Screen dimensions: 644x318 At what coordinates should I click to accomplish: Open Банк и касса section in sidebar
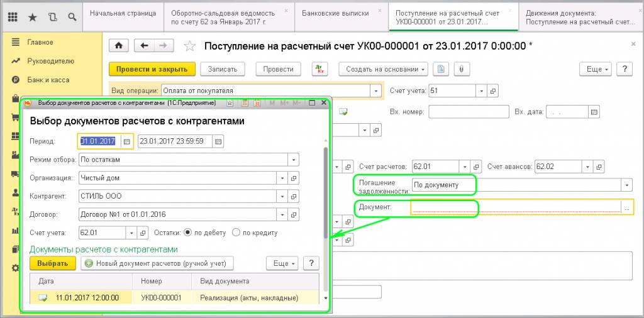tap(48, 80)
